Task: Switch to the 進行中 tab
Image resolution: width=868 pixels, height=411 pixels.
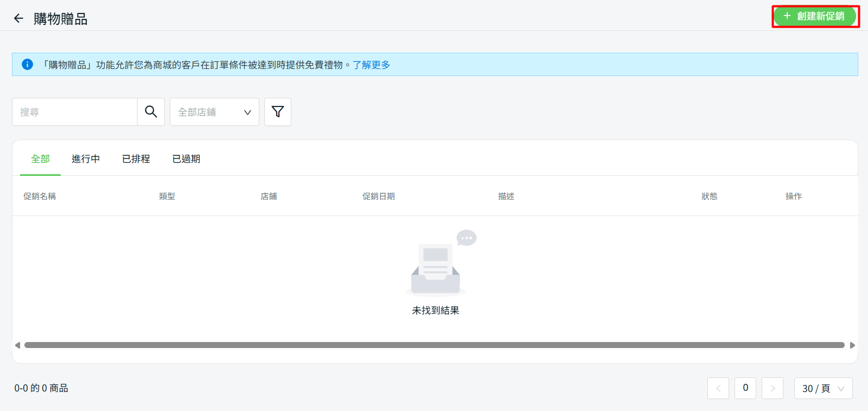Action: point(86,159)
